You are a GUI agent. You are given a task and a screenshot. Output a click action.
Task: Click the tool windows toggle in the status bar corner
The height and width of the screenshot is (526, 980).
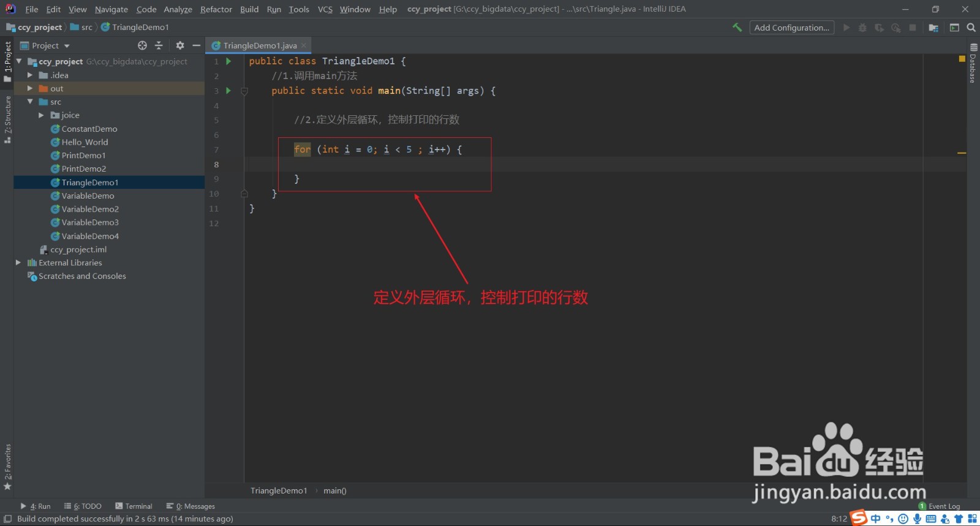point(7,519)
